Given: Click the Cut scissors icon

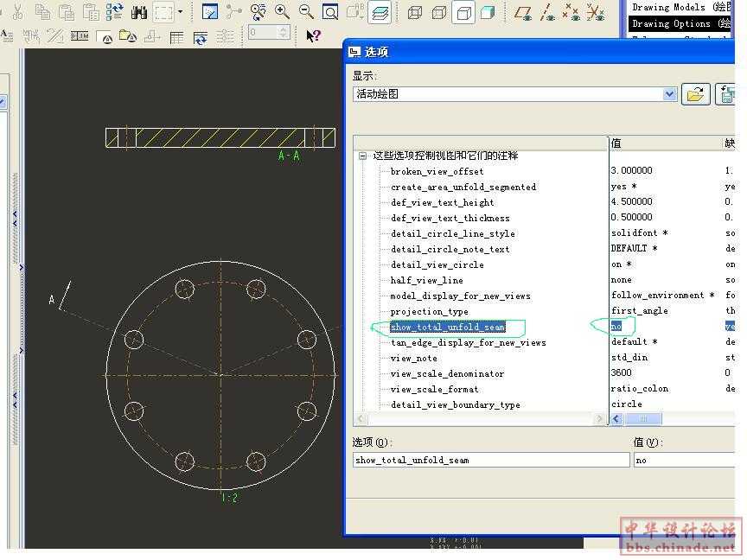Looking at the screenshot, I should (x=17, y=12).
